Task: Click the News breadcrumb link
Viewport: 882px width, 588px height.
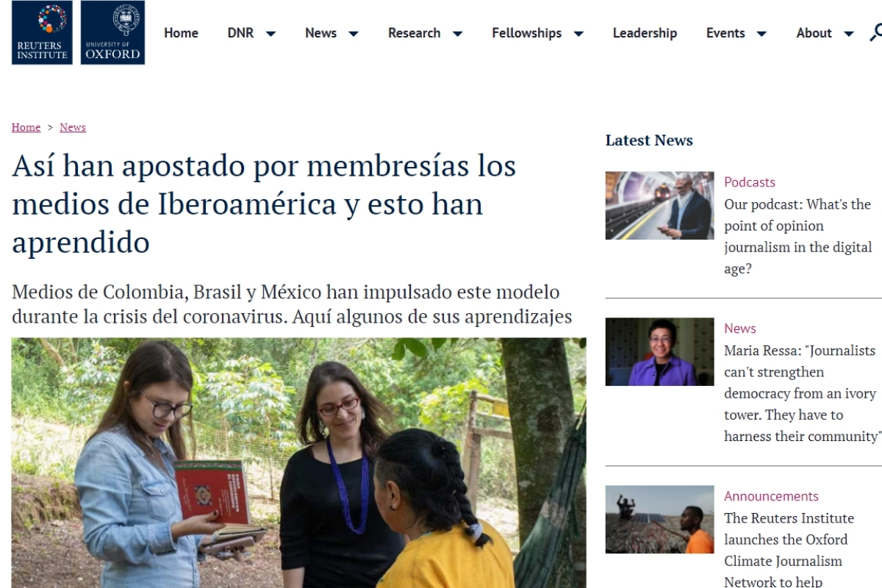Action: pyautogui.click(x=73, y=127)
